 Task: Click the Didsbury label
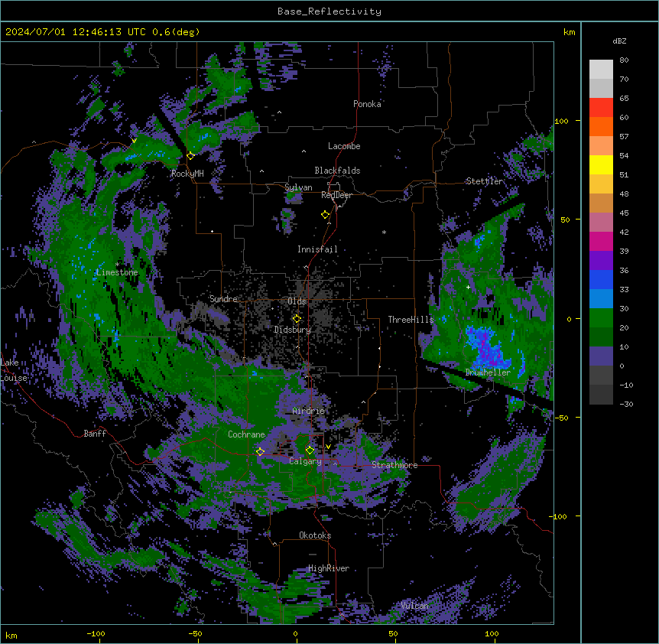pos(293,330)
